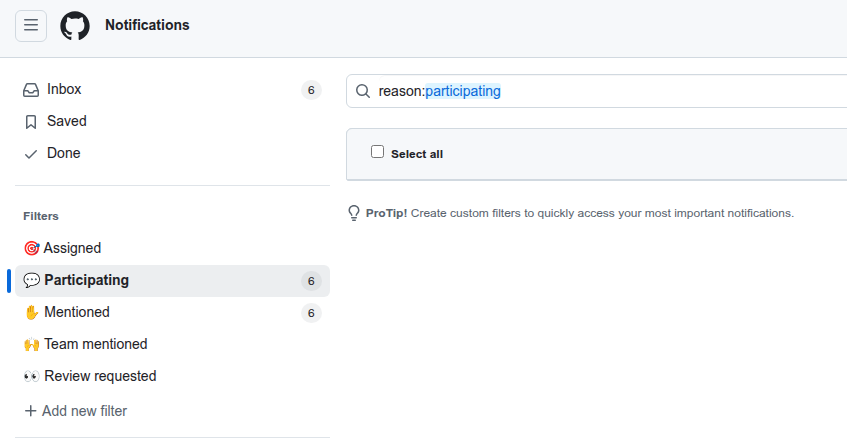Select the Review requested filter
This screenshot has width=847, height=444.
tap(172, 376)
